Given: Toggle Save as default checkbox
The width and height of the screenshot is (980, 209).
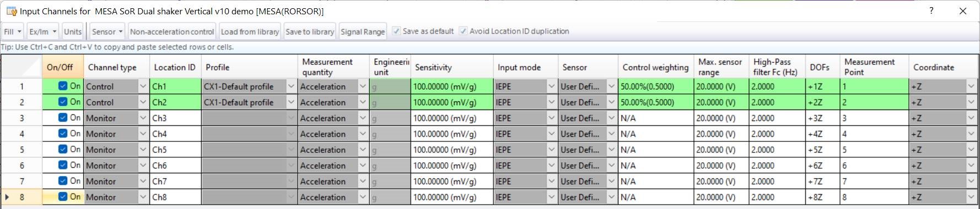Looking at the screenshot, I should coord(396,31).
